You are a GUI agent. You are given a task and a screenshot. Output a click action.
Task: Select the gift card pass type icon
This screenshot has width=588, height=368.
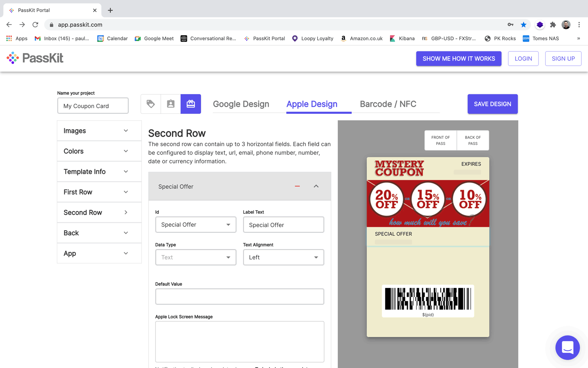pos(191,104)
